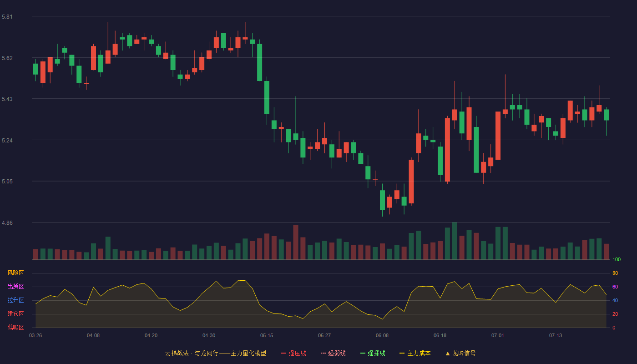Click the 5.81 price axis label
Image resolution: width=637 pixels, height=364 pixels.
(x=7, y=17)
